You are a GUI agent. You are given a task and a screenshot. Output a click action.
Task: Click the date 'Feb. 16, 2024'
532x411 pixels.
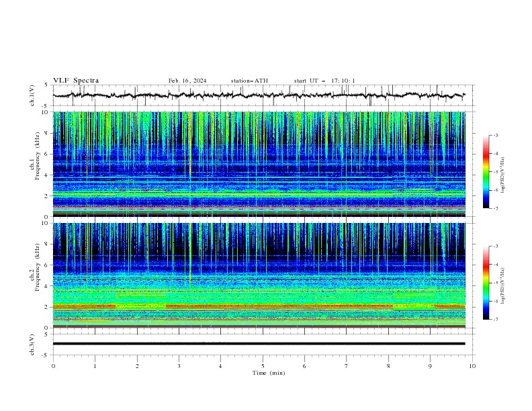187,81
